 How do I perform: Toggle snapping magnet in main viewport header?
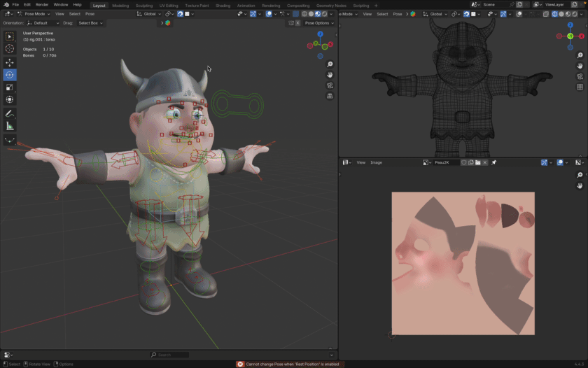(180, 14)
